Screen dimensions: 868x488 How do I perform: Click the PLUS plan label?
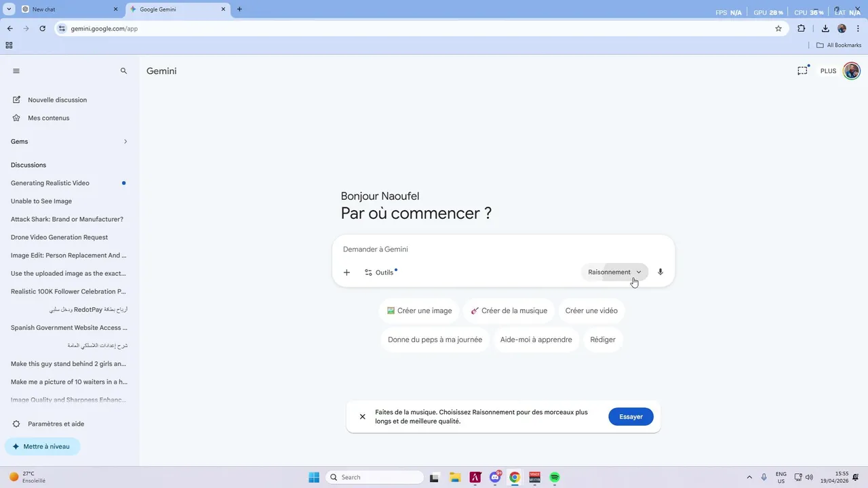click(x=828, y=71)
